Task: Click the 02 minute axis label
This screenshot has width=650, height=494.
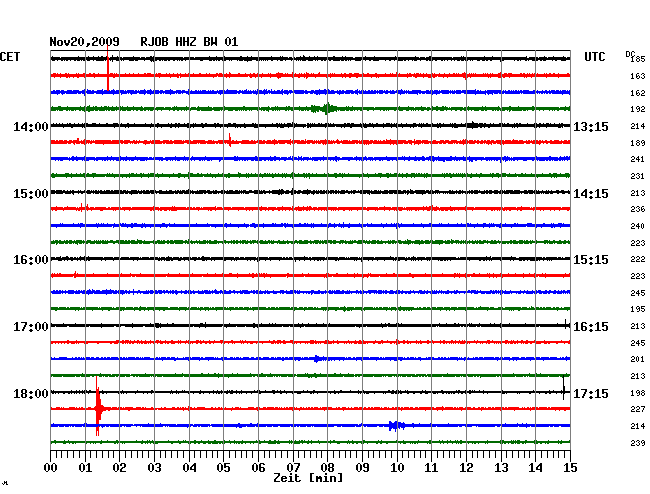Action: [119, 467]
